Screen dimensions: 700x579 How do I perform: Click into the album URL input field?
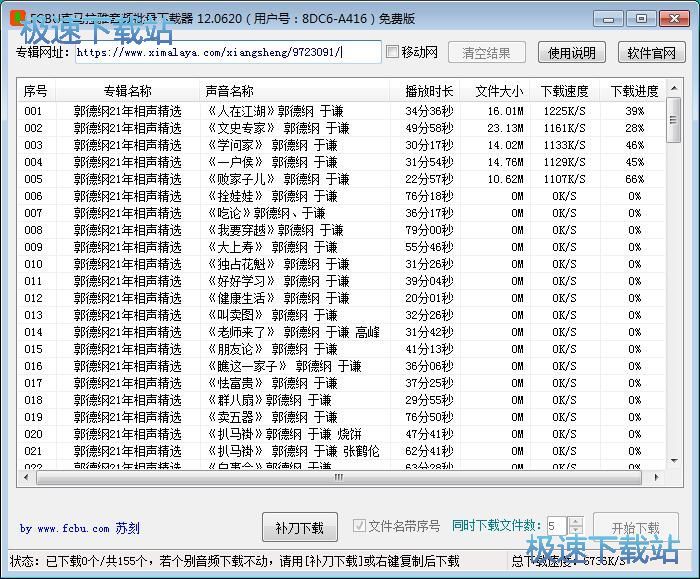pos(228,52)
